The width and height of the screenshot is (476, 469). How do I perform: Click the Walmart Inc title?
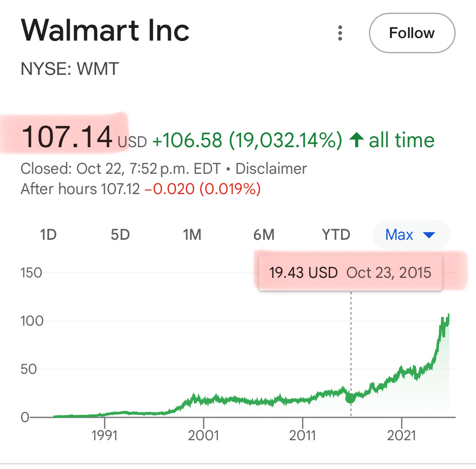click(x=105, y=30)
